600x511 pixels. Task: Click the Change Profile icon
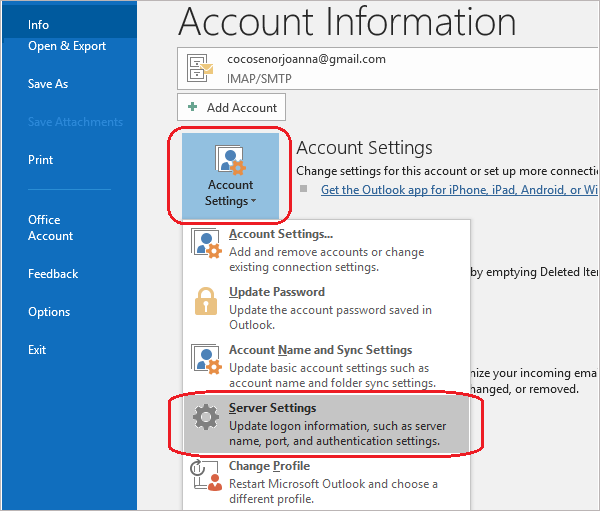click(x=206, y=475)
